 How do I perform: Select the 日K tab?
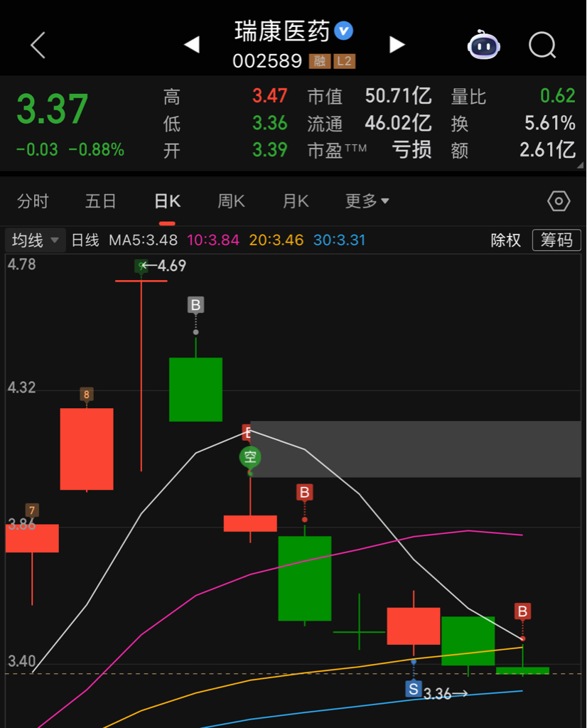pyautogui.click(x=167, y=201)
